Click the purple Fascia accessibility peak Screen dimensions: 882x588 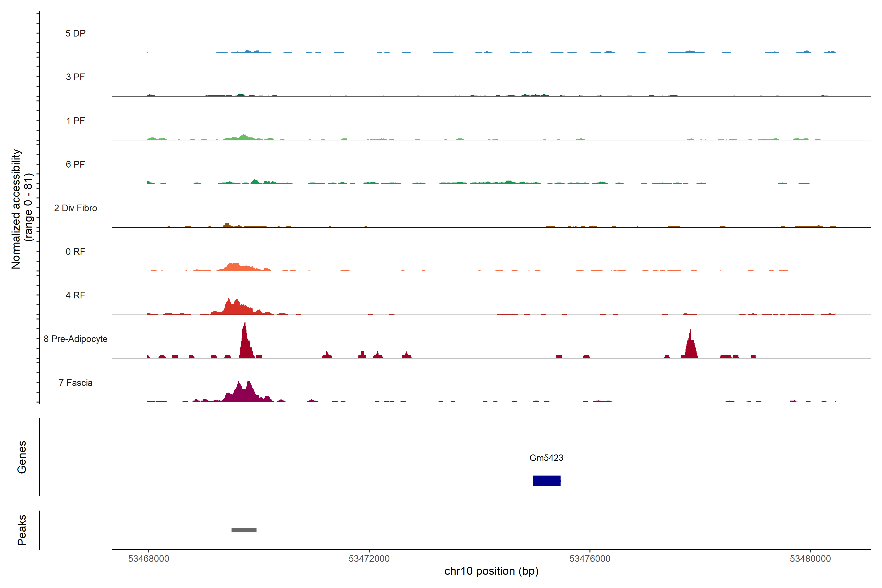[x=244, y=394]
